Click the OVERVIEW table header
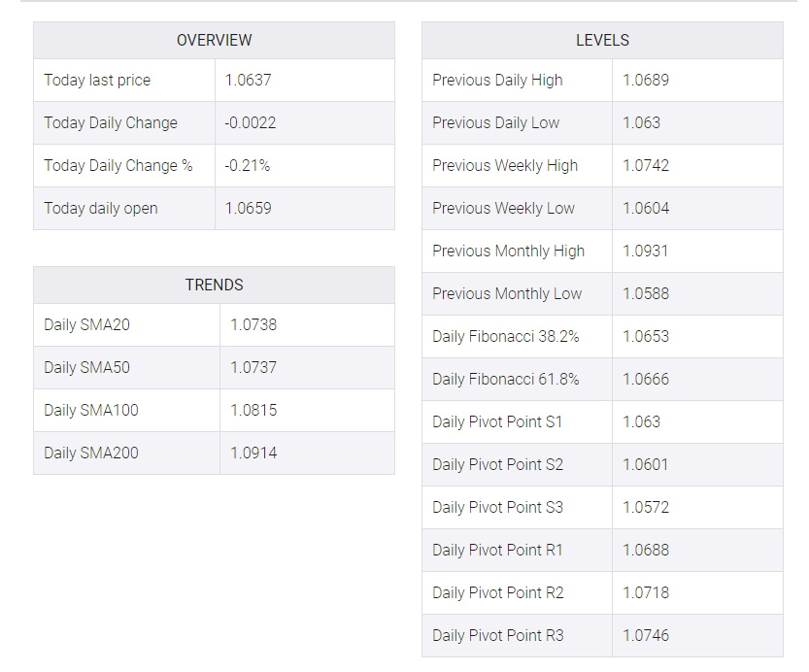 point(214,40)
